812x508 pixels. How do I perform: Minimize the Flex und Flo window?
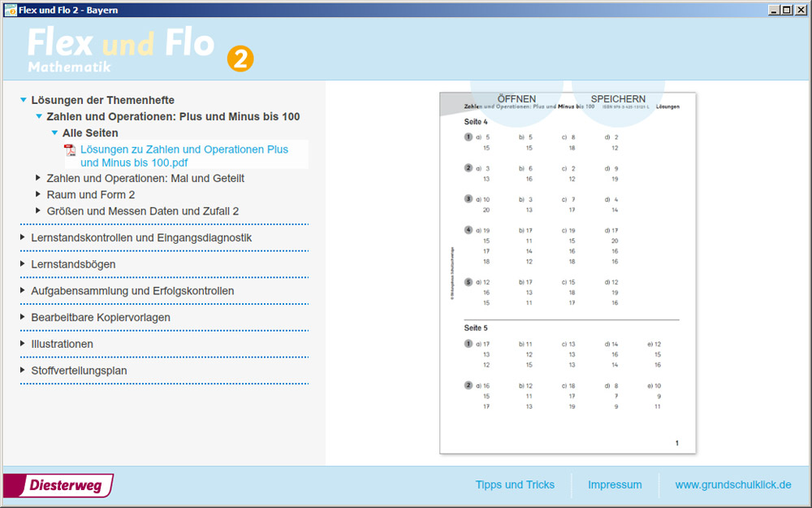coord(774,10)
